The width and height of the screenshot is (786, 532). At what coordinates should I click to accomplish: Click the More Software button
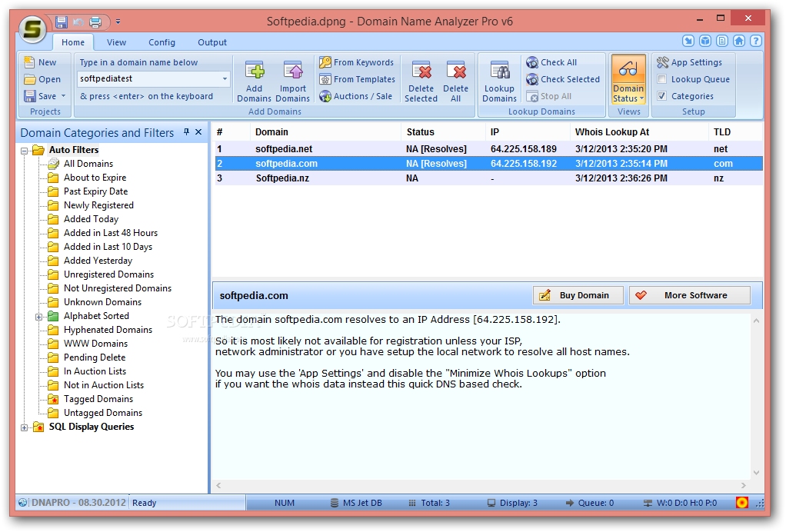tap(690, 295)
